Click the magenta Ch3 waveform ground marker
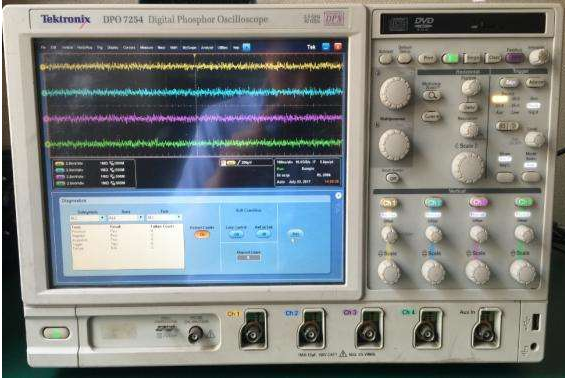The width and height of the screenshot is (565, 380). (x=46, y=119)
